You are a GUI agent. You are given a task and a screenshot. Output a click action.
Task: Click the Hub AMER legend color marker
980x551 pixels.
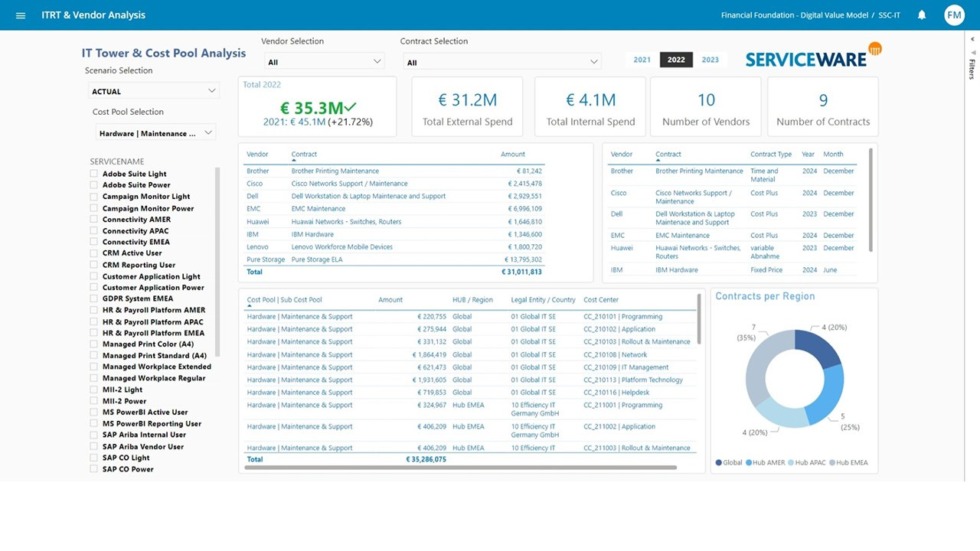(748, 463)
